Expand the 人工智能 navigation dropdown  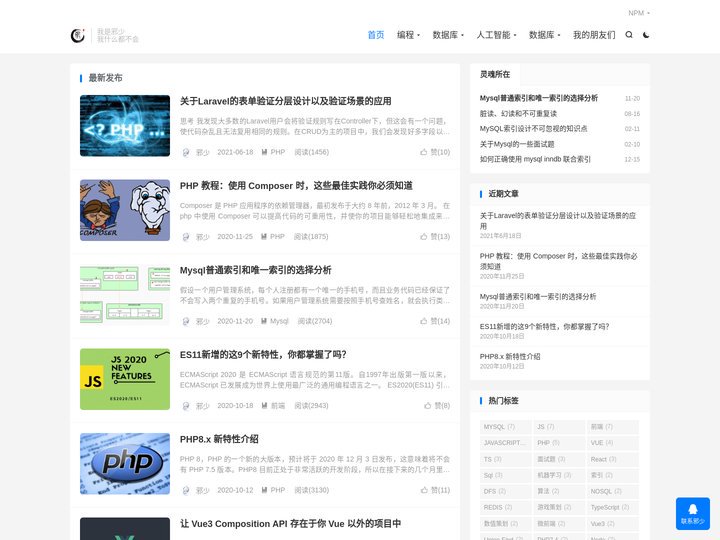(x=496, y=35)
